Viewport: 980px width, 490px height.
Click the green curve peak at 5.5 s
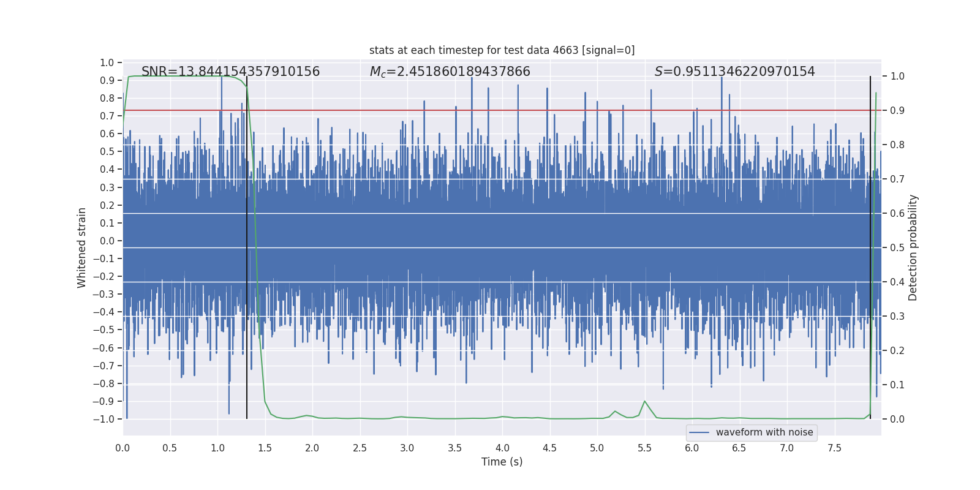point(644,402)
